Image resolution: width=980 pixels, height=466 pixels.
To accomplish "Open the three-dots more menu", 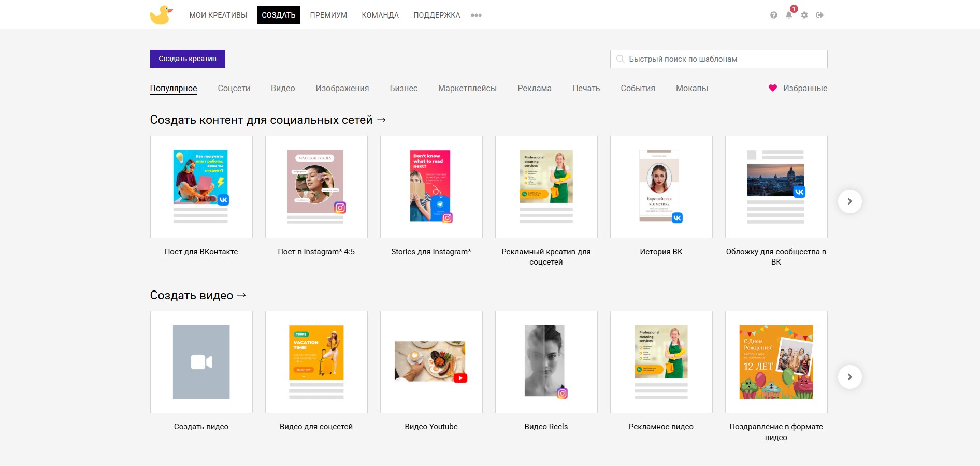I will click(476, 15).
